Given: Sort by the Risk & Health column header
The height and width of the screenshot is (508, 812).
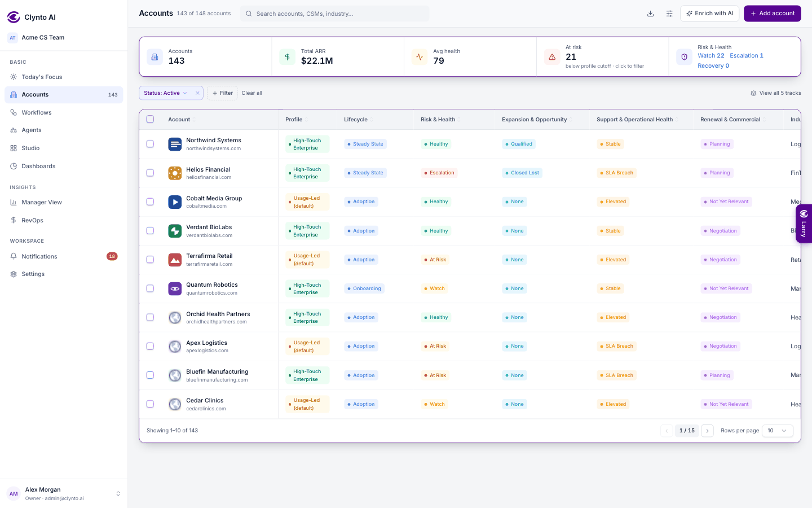Looking at the screenshot, I should (x=440, y=120).
